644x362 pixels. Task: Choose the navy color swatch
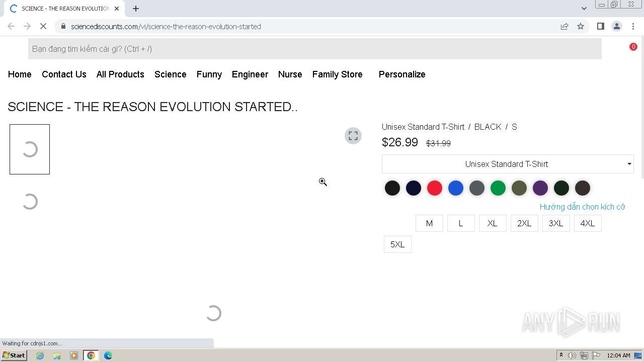tap(414, 188)
